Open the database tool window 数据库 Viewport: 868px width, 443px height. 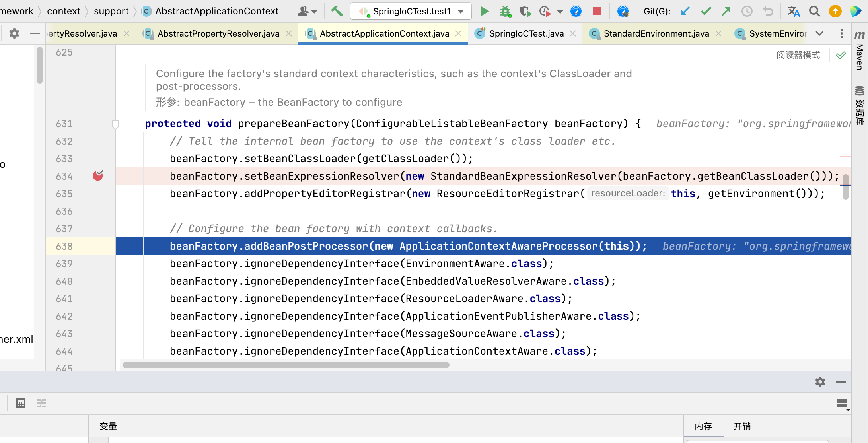(860, 105)
